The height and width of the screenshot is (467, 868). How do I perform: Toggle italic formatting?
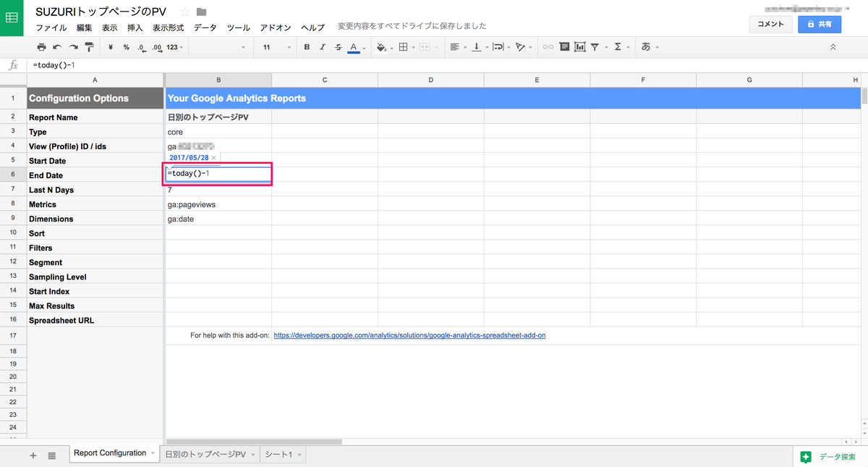pos(323,47)
